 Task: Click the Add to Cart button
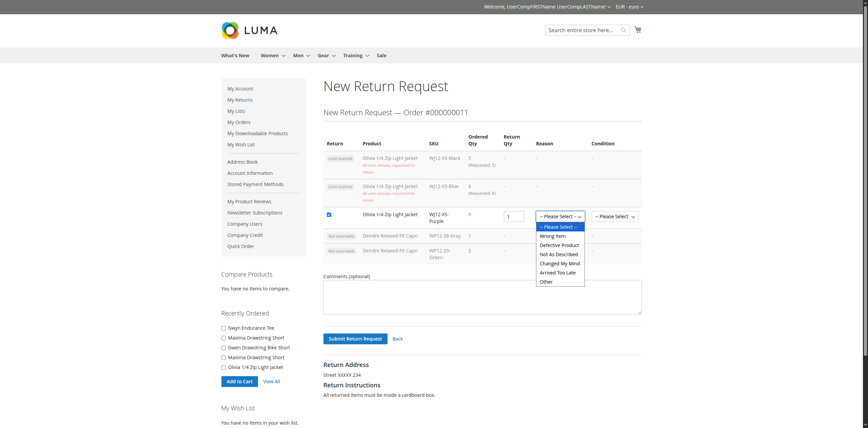[x=239, y=382]
